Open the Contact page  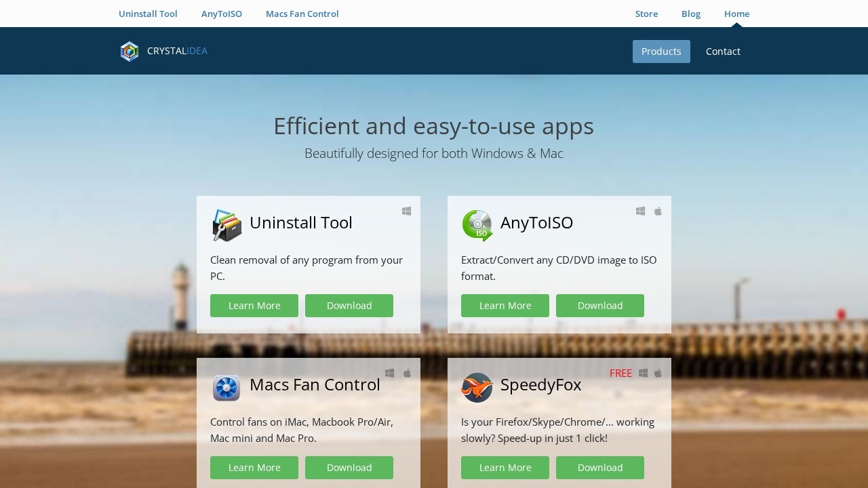coord(723,52)
